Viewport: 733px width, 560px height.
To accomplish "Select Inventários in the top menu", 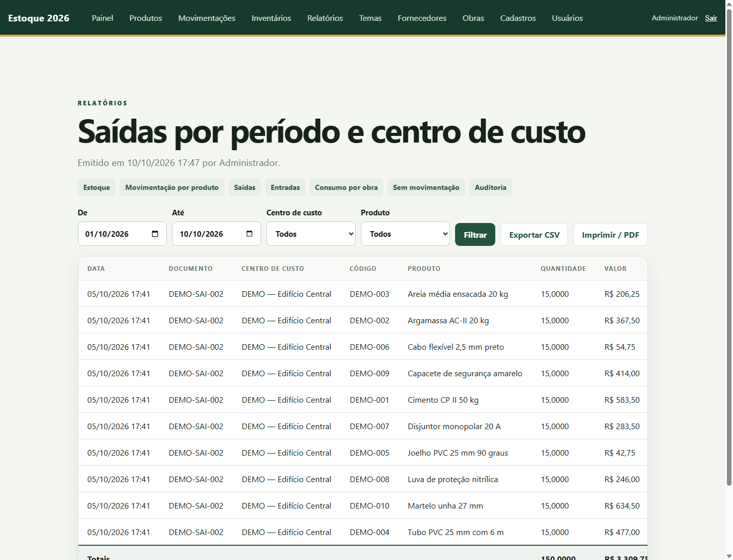I will coord(271,18).
